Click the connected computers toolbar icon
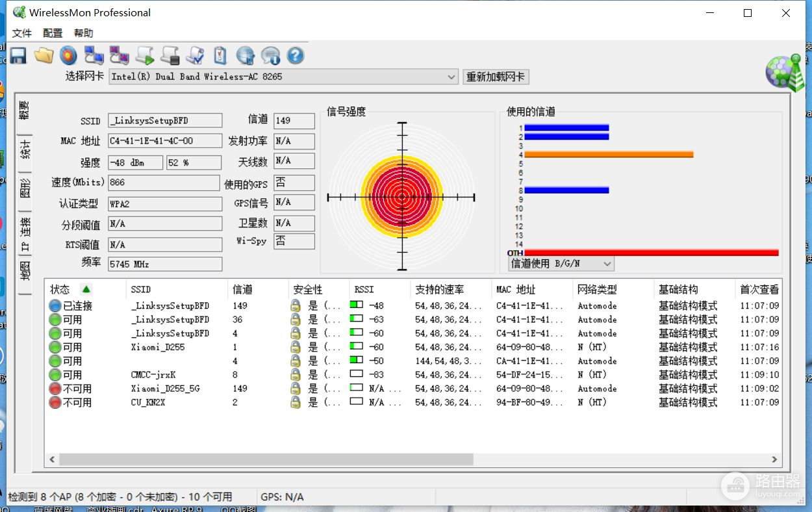The width and height of the screenshot is (812, 512). (x=94, y=56)
